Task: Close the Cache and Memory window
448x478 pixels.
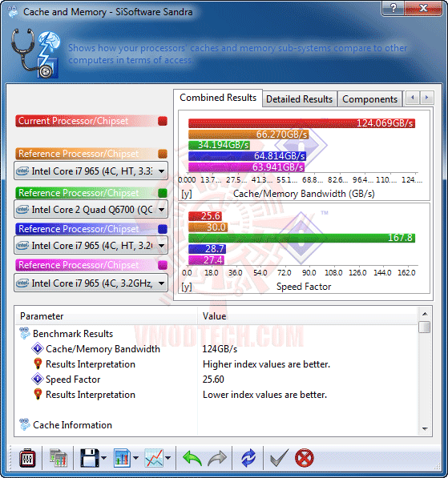Action: pyautogui.click(x=423, y=8)
